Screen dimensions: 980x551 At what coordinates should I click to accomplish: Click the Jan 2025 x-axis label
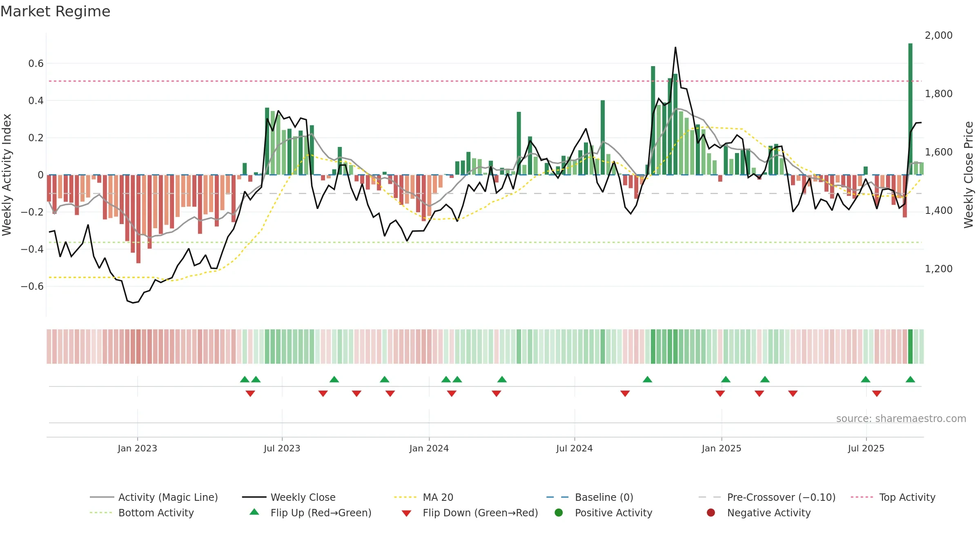721,448
